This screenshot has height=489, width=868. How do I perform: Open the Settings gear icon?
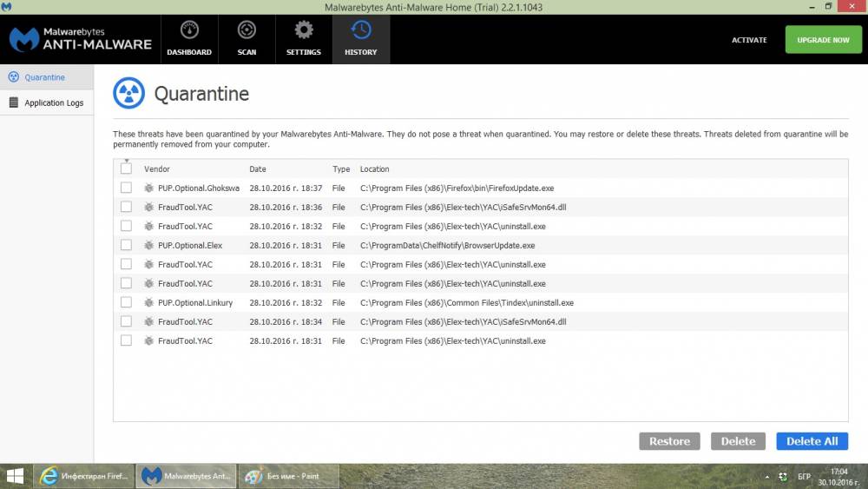pyautogui.click(x=303, y=30)
